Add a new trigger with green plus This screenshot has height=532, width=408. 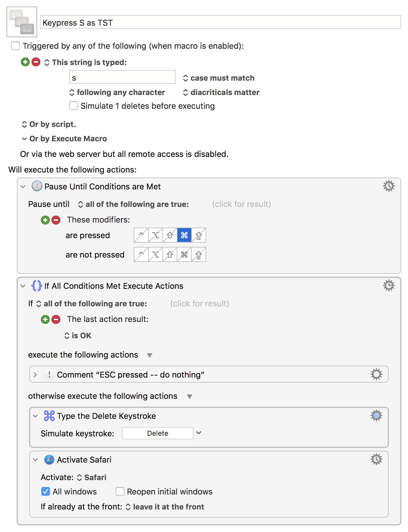(25, 62)
